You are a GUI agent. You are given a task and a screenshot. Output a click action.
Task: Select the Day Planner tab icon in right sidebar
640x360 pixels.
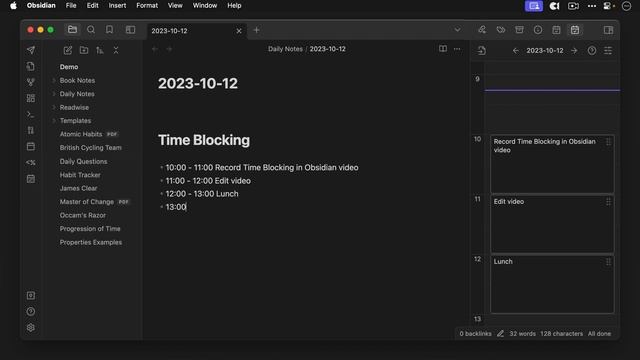click(x=575, y=30)
